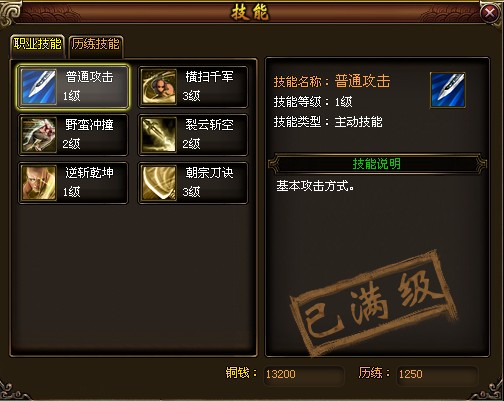This screenshot has height=401, width=504.
Task: Click the 技能说明 header bar
Action: click(377, 164)
